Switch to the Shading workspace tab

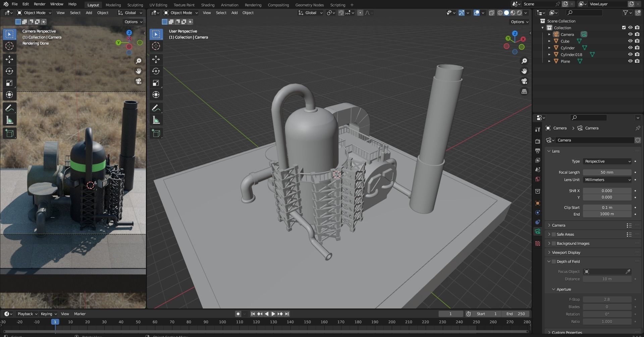208,5
